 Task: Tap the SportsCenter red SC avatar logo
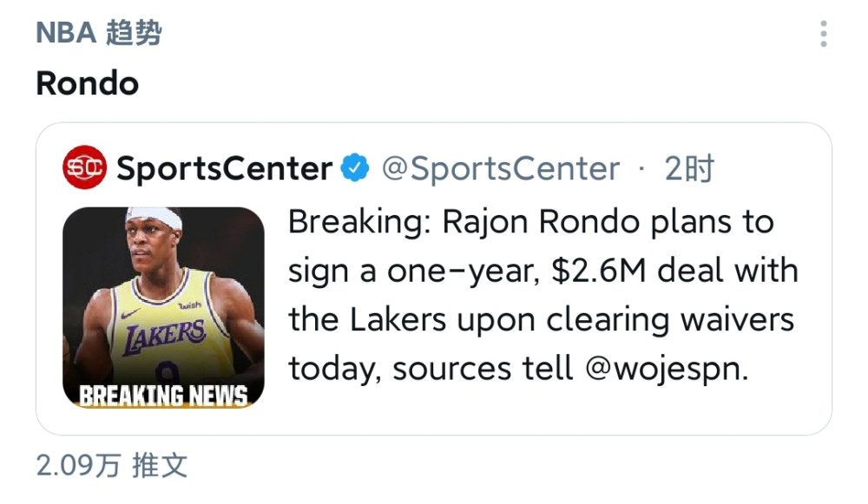(84, 167)
